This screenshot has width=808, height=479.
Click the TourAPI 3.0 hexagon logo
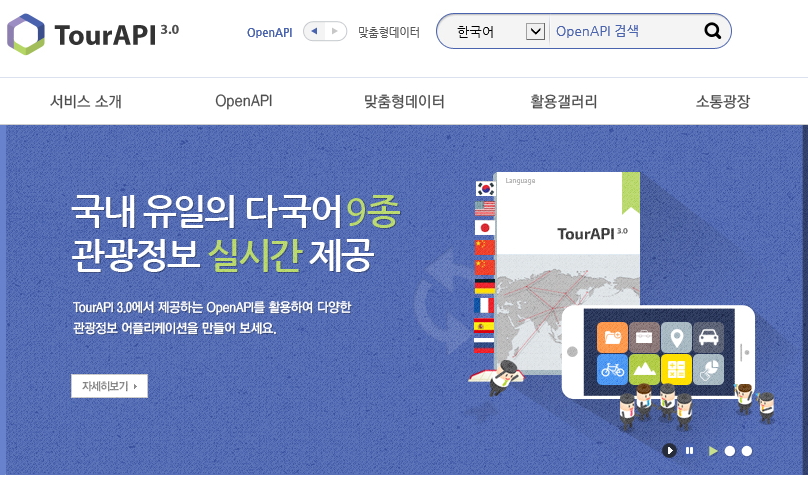click(x=26, y=34)
